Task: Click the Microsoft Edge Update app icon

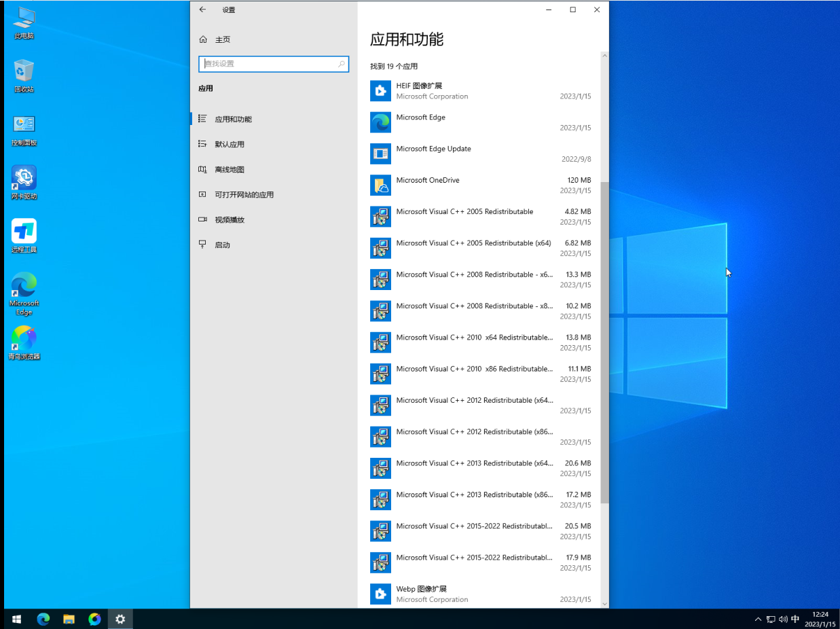Action: pos(380,154)
